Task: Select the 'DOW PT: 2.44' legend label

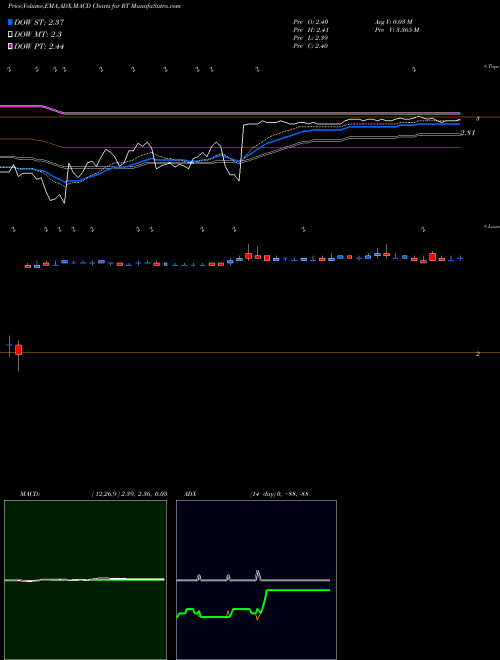Action: (x=39, y=47)
